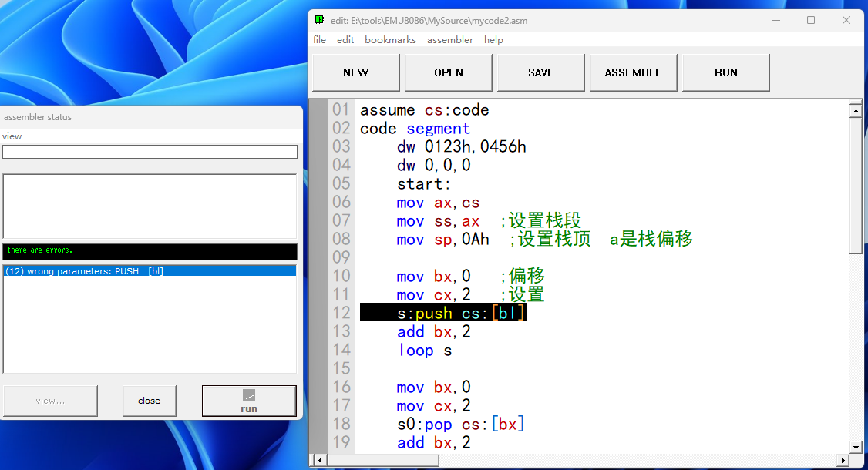This screenshot has width=868, height=470.
Task: Click line 13 'add bx,2'
Action: point(434,332)
